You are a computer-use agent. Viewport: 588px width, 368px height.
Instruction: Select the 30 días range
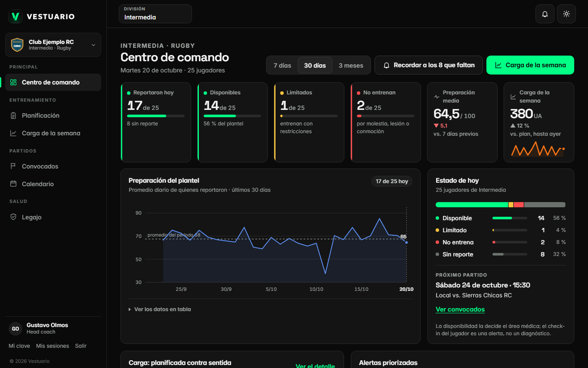point(315,65)
